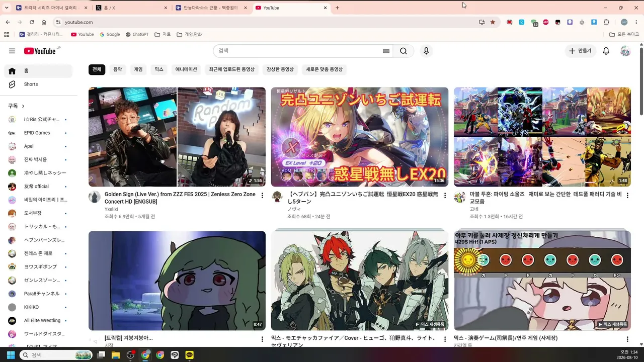Reload the page
The image size is (644, 362).
click(32, 22)
